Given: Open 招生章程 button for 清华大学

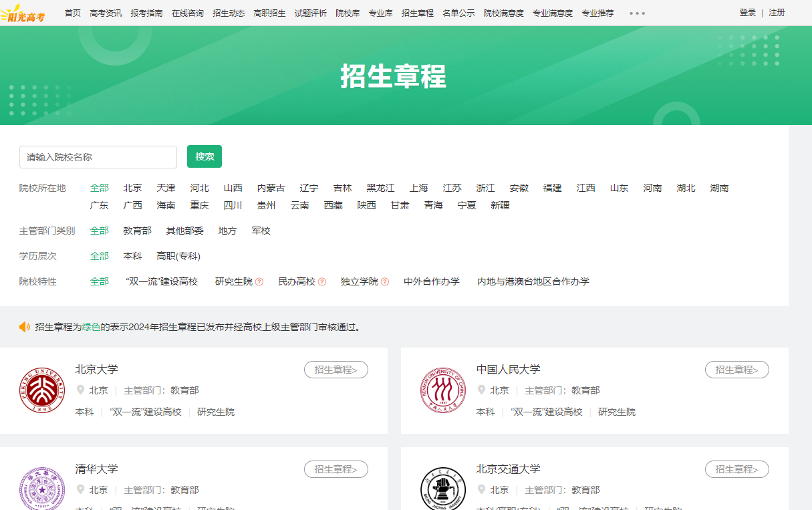Looking at the screenshot, I should click(x=336, y=469).
